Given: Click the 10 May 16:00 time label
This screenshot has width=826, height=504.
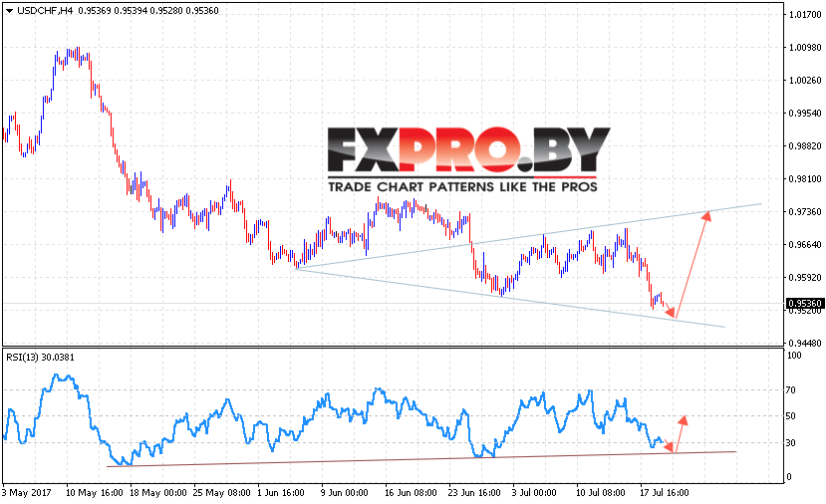Looking at the screenshot, I should pyautogui.click(x=95, y=493).
